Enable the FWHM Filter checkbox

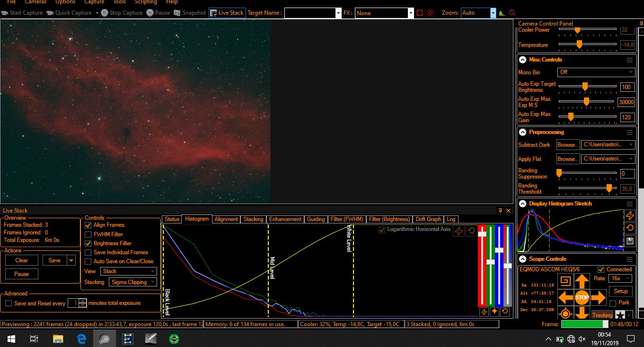[x=88, y=234]
